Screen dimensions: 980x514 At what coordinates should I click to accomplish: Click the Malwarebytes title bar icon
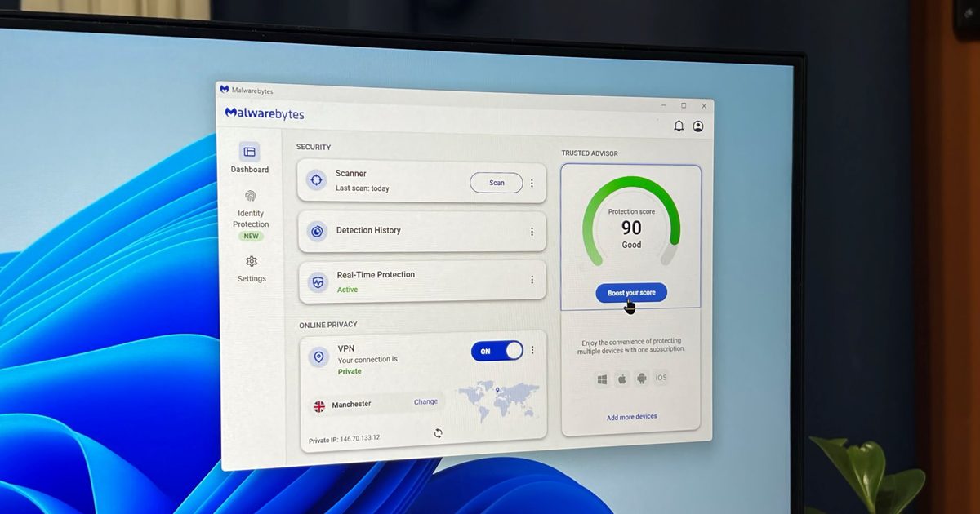[225, 90]
